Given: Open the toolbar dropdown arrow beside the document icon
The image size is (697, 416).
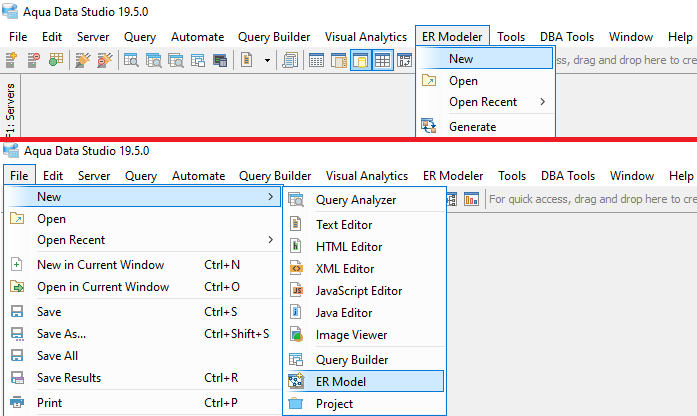Looking at the screenshot, I should pos(267,61).
